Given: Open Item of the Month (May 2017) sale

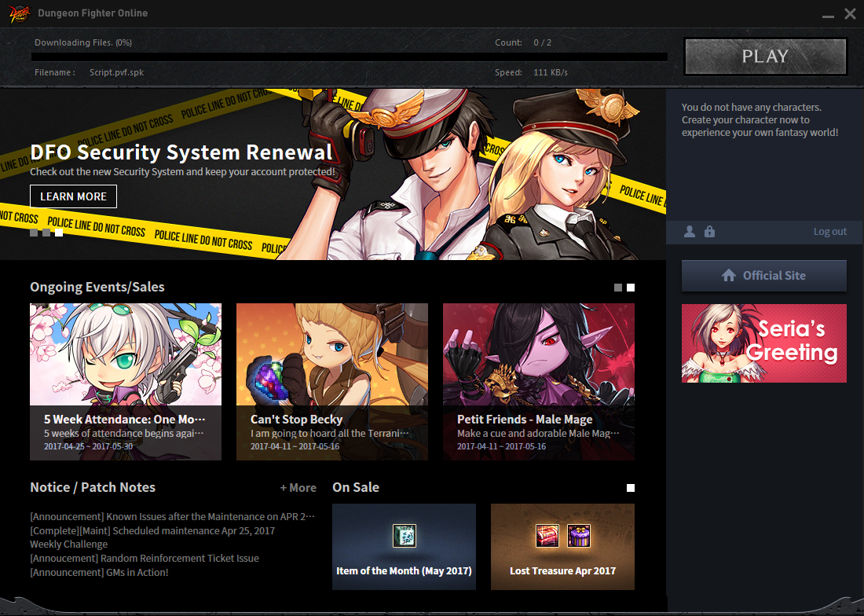Looking at the screenshot, I should (404, 547).
